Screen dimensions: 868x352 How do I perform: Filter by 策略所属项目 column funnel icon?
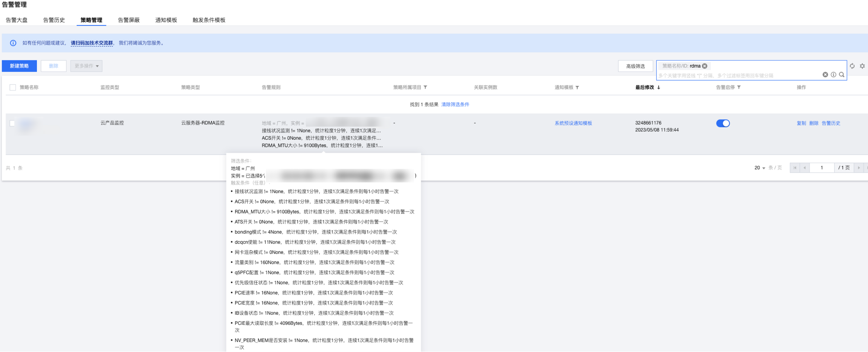[x=425, y=87]
